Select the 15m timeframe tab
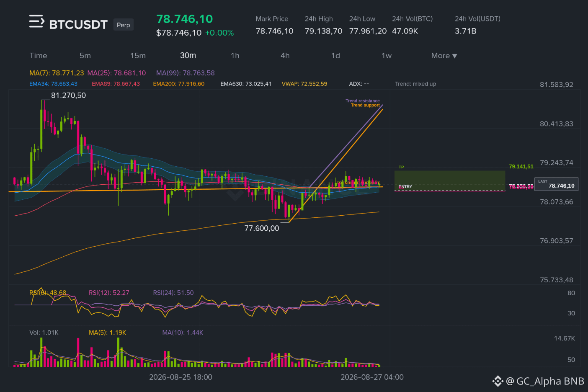Viewport: 588px width, 392px height. click(x=138, y=56)
